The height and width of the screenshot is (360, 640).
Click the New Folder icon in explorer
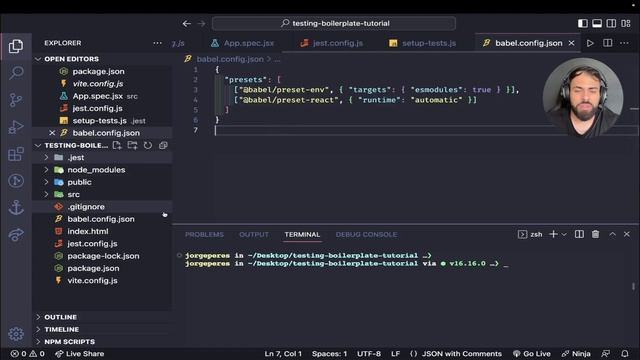pyautogui.click(x=132, y=145)
